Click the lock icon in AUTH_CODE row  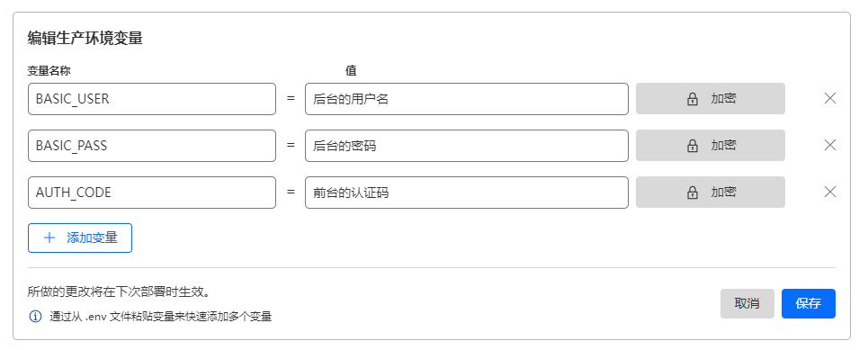click(x=692, y=193)
